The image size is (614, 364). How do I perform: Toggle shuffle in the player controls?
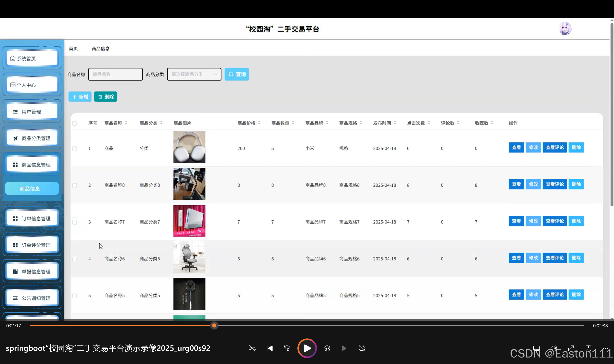coord(252,348)
